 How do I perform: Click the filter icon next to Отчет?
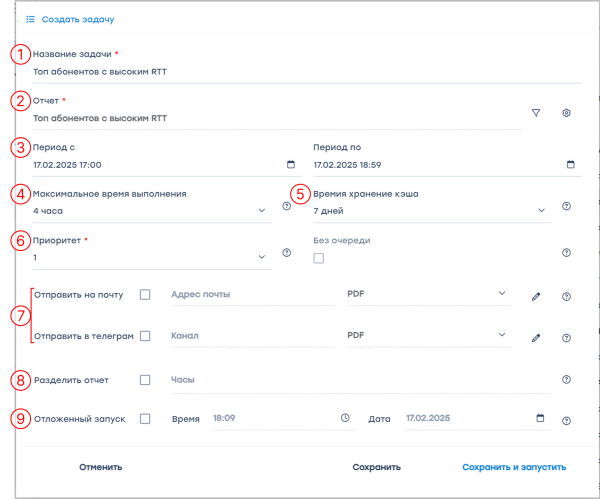tap(536, 113)
